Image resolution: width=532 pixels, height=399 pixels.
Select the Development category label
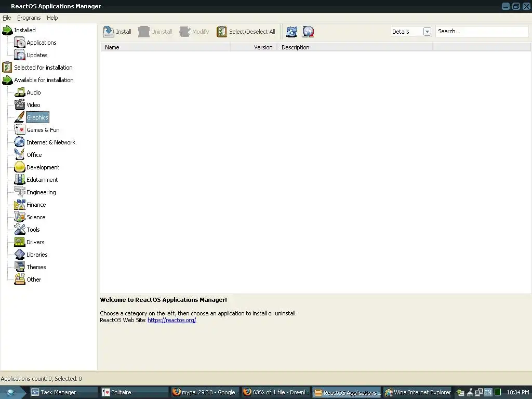click(x=43, y=167)
